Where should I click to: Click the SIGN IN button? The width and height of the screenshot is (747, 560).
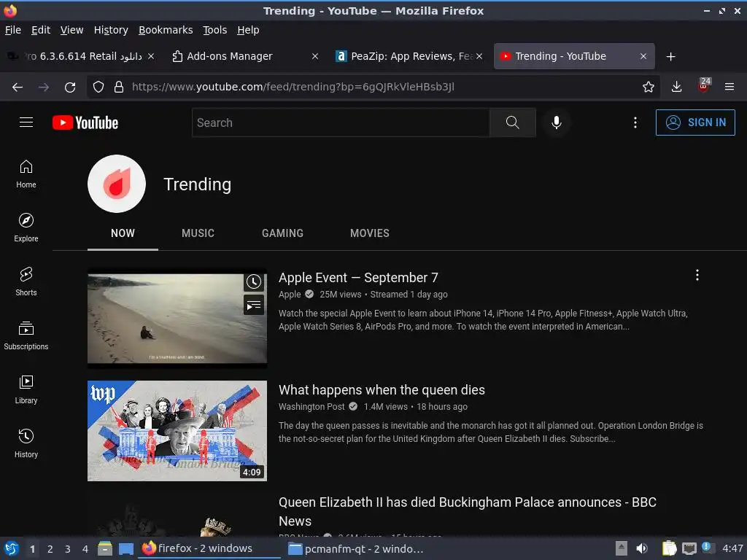pos(695,122)
